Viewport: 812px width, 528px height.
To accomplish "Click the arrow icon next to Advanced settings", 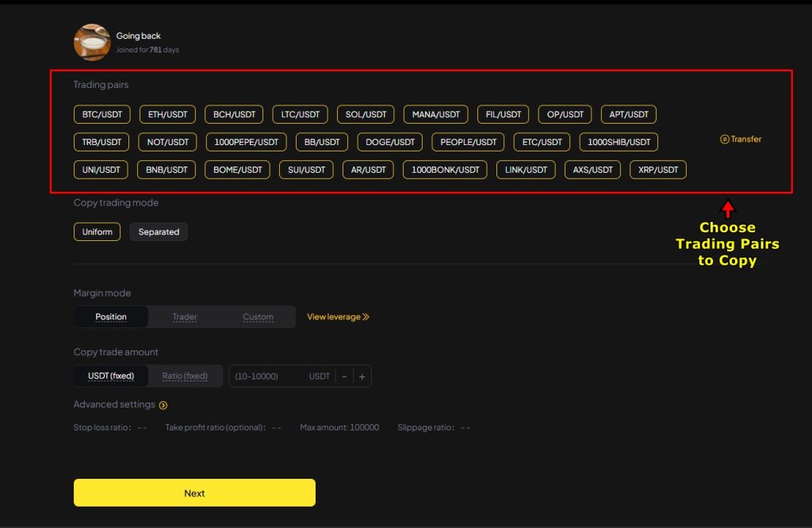I will click(x=163, y=404).
